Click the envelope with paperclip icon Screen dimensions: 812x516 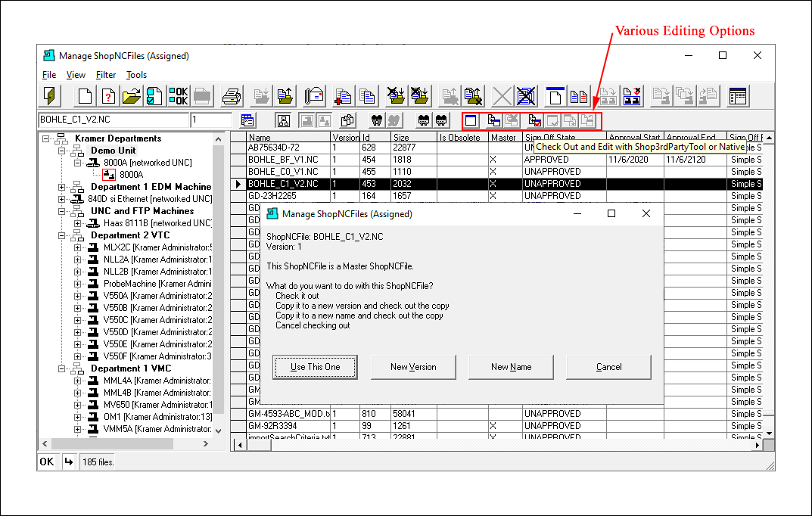coord(314,96)
